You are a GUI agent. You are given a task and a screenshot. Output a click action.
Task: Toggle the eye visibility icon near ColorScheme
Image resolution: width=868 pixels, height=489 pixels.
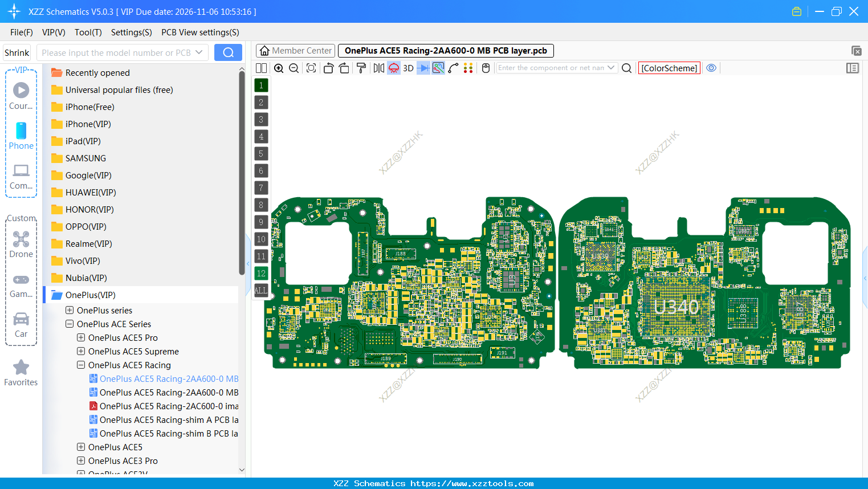tap(711, 68)
